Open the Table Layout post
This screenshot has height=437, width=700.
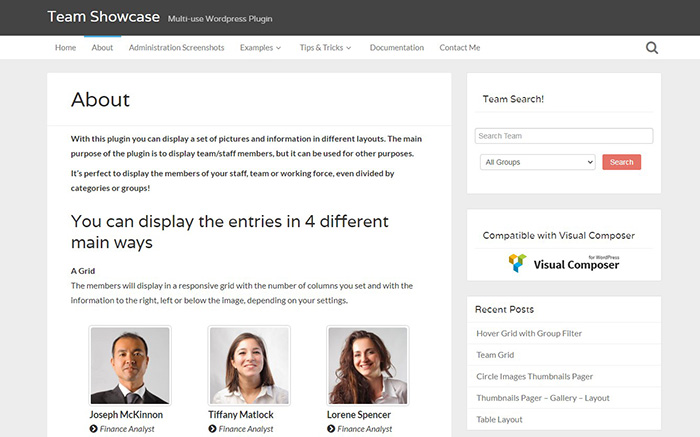pyautogui.click(x=499, y=419)
